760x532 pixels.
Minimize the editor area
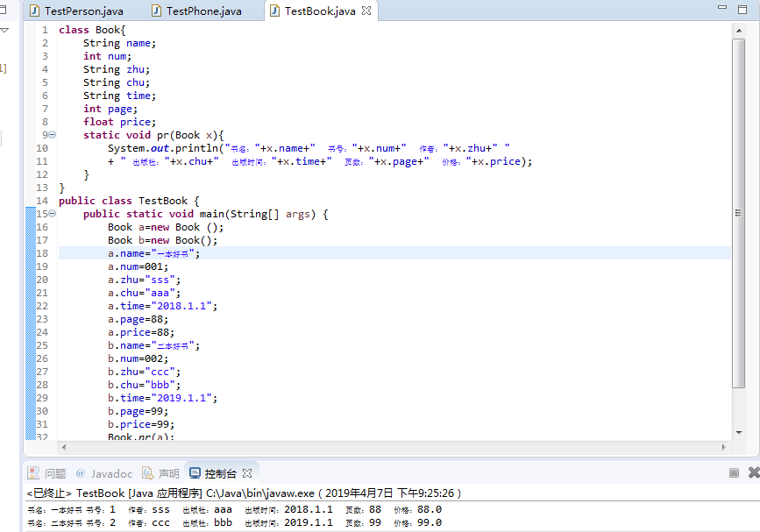[722, 8]
